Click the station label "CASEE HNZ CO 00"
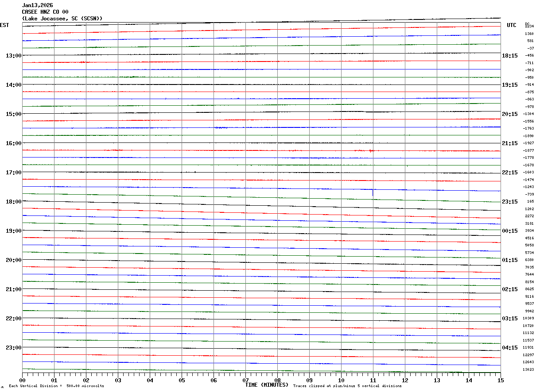The height and width of the screenshot is (392, 536). coord(45,12)
